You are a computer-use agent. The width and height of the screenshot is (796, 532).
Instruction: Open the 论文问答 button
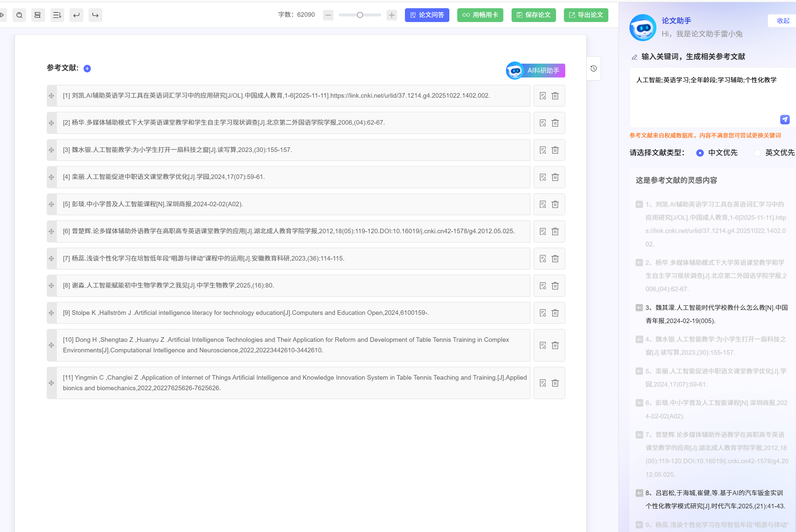(427, 15)
